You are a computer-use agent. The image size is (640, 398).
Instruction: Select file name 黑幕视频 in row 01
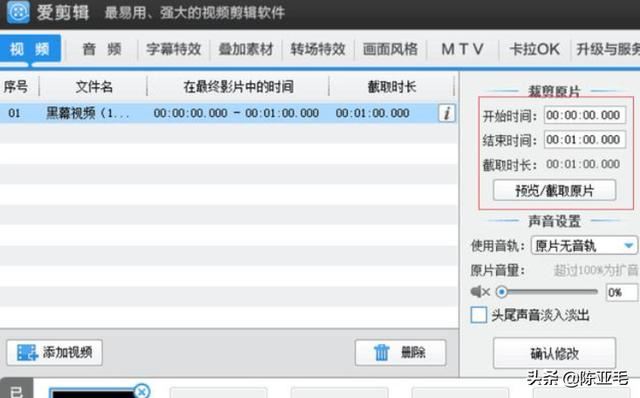coord(87,113)
